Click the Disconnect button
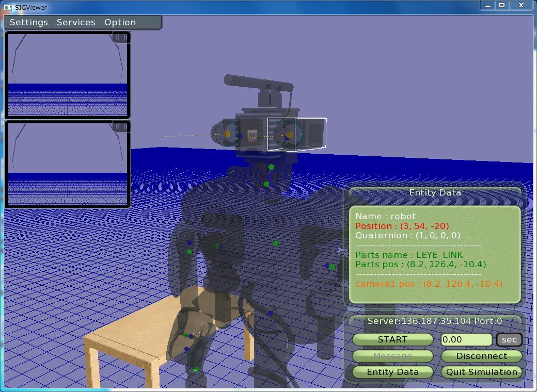Viewport: 537px width, 392px height. point(481,356)
